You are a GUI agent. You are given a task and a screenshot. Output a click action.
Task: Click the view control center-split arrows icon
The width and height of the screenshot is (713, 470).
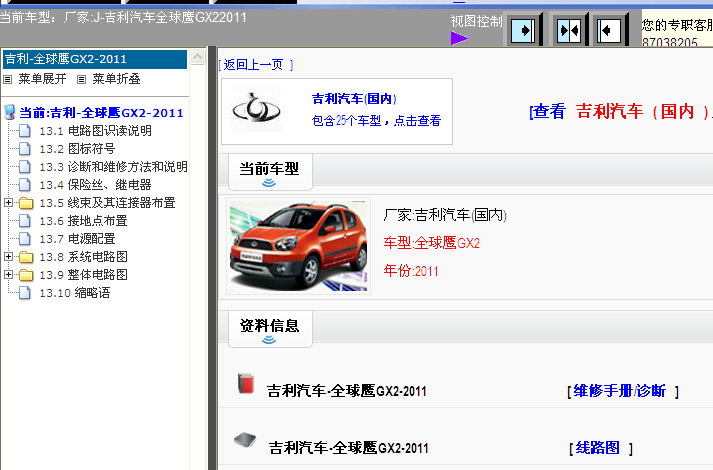[x=569, y=31]
